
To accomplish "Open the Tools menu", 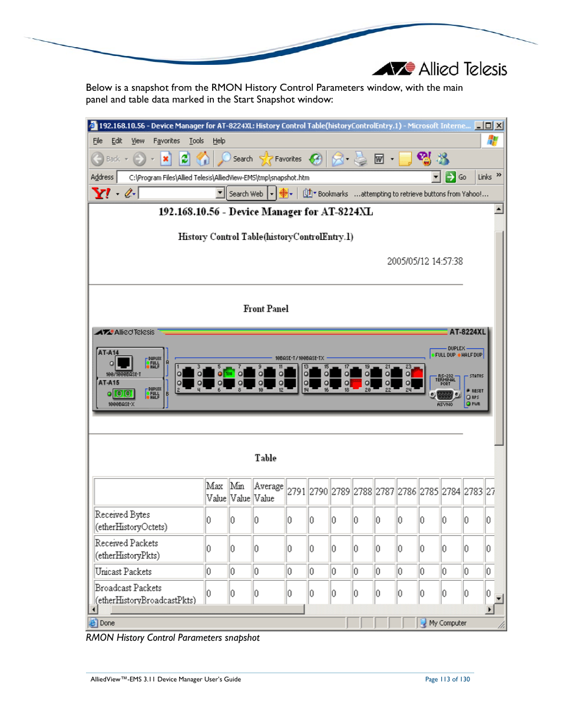I will coord(196,141).
